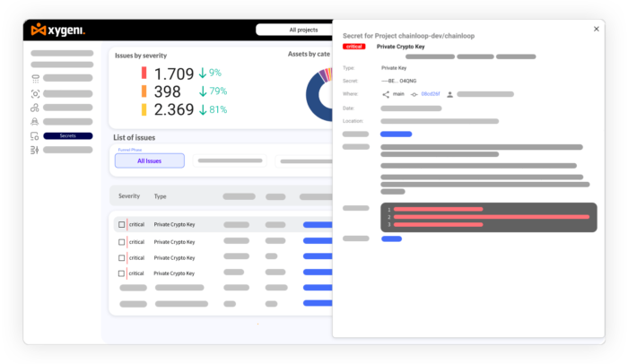The width and height of the screenshot is (628, 364).
Task: Tick the checkbox of the second Private Crypto Key row
Action: 121,242
